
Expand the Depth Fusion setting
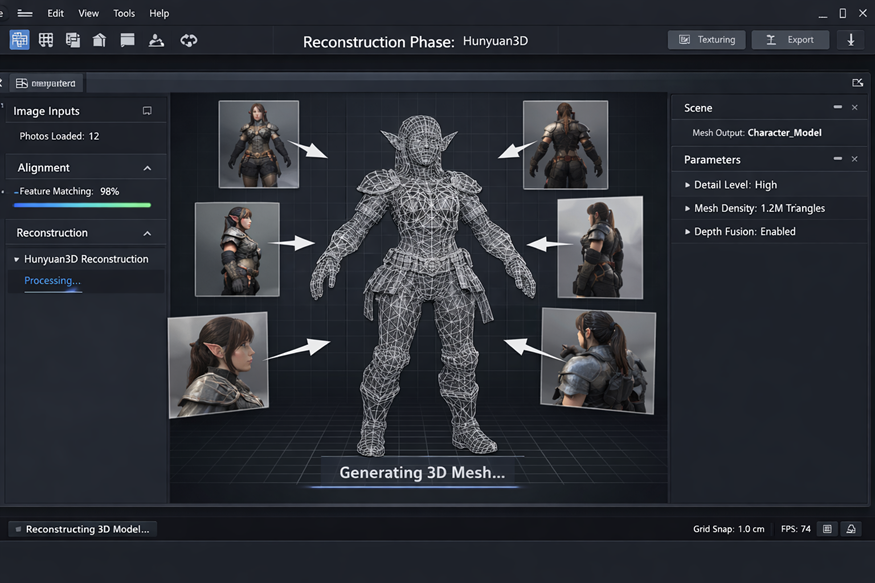(x=687, y=231)
